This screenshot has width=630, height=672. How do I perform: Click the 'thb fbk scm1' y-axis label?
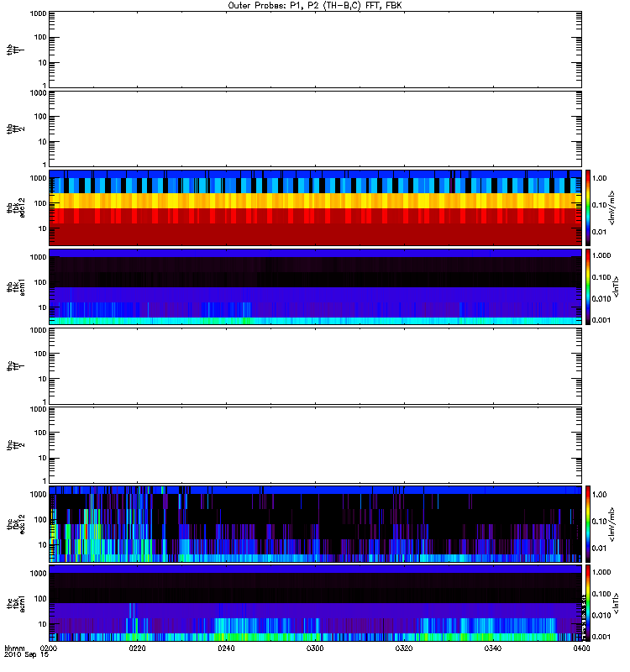click(x=16, y=286)
